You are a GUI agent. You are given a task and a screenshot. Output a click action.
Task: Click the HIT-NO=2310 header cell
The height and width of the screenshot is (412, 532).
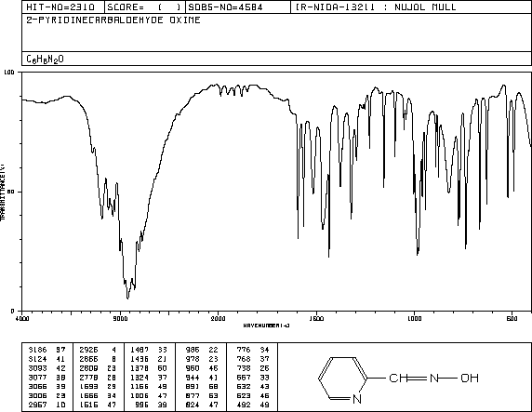(x=60, y=7)
